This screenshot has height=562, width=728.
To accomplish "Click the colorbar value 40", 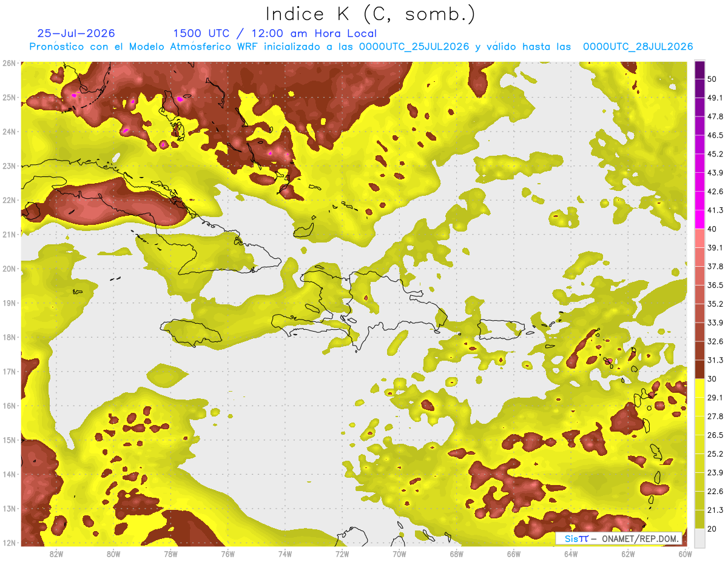I will 712,229.
